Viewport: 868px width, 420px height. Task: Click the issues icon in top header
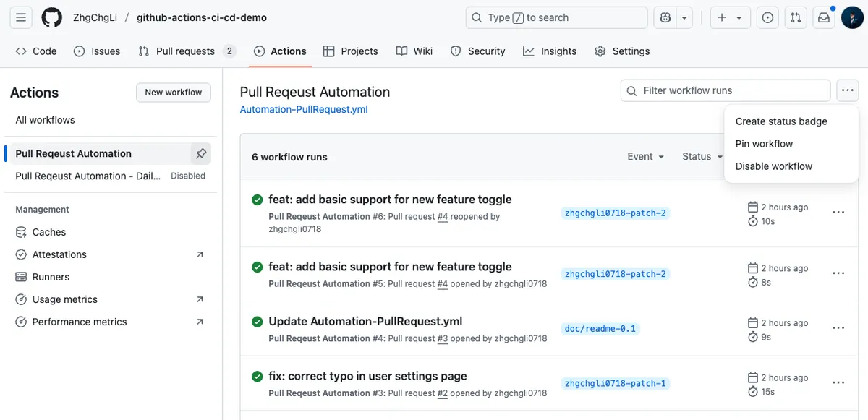(768, 17)
